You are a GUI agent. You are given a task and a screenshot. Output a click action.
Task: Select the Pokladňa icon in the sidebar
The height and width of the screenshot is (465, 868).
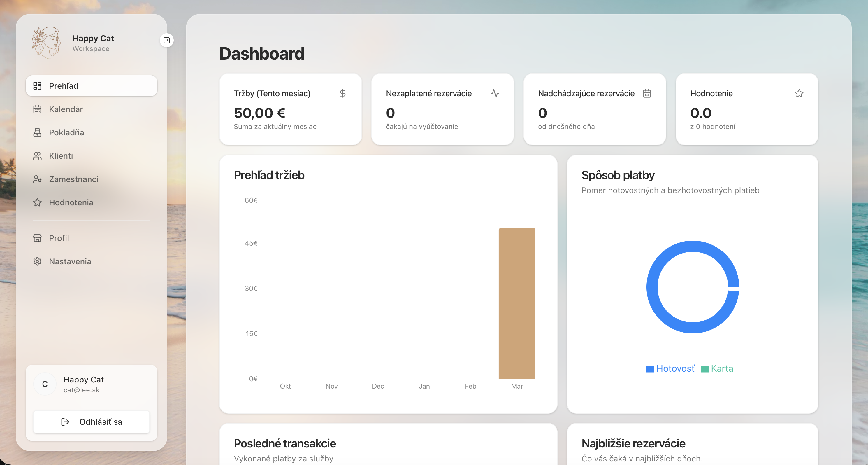coord(37,132)
